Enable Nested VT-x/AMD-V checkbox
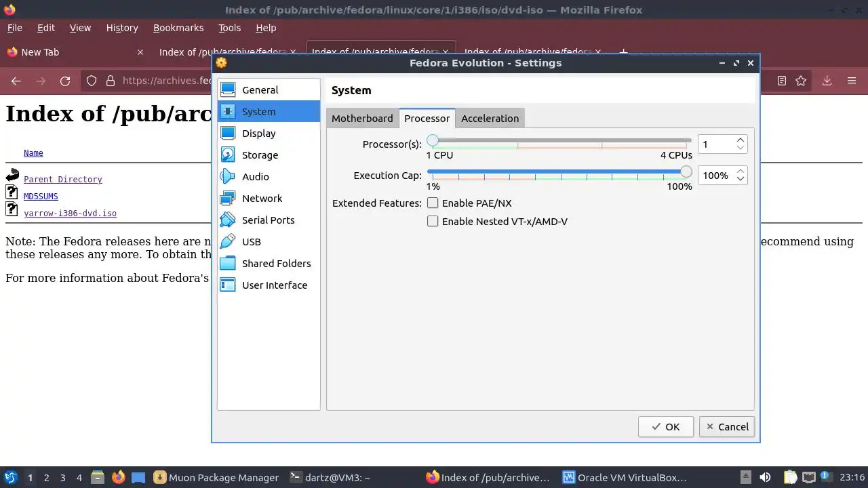Viewport: 868px width, 488px height. tap(433, 221)
